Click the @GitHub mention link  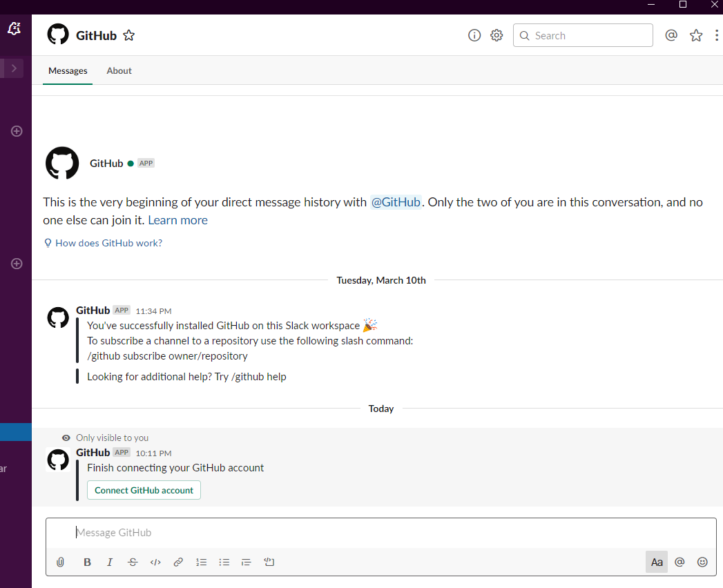click(396, 202)
